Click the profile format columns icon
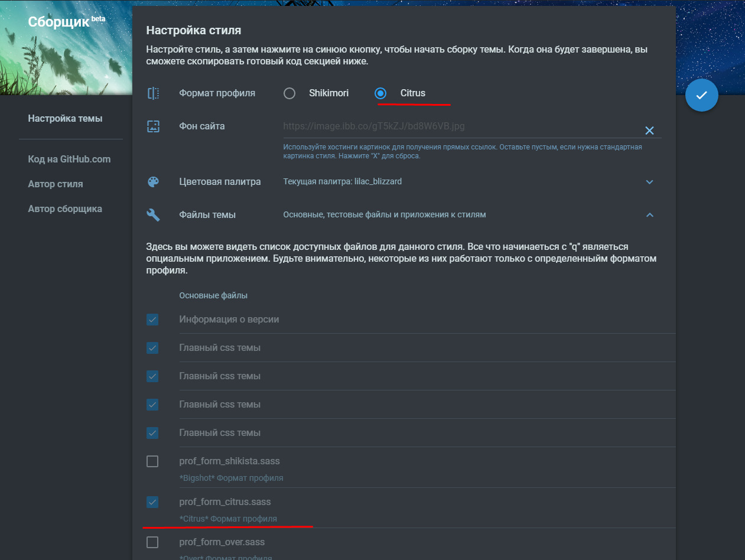The height and width of the screenshot is (560, 745). (154, 93)
